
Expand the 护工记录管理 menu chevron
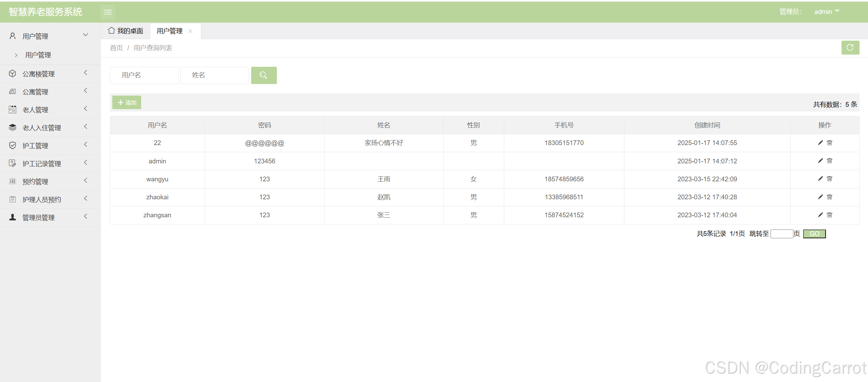(86, 162)
